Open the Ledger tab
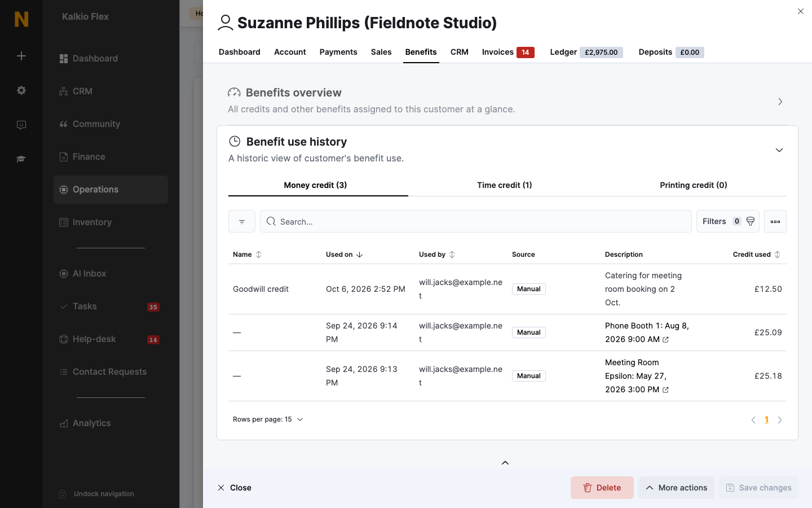 [586, 52]
